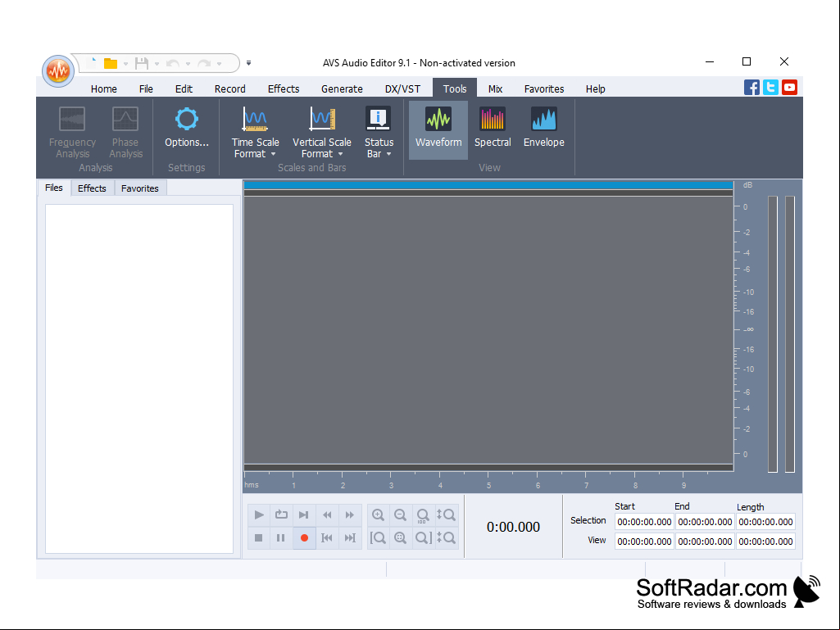Click the View Start time field
The width and height of the screenshot is (840, 630).
(644, 542)
